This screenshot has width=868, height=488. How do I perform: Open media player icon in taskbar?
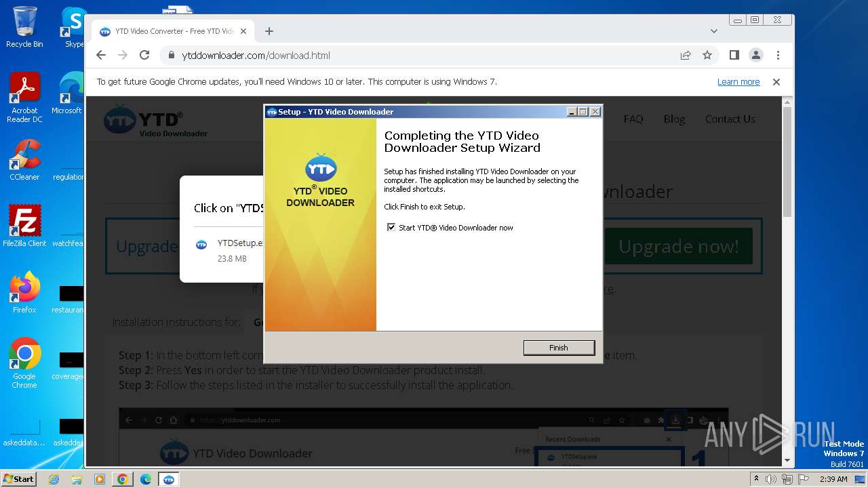pyautogui.click(x=100, y=479)
